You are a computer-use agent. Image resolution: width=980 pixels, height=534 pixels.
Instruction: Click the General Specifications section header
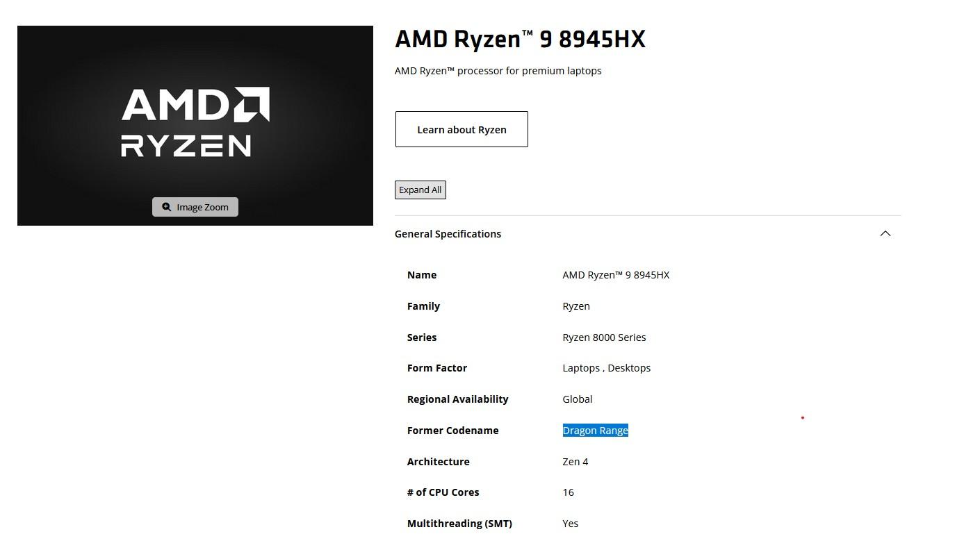click(x=448, y=234)
